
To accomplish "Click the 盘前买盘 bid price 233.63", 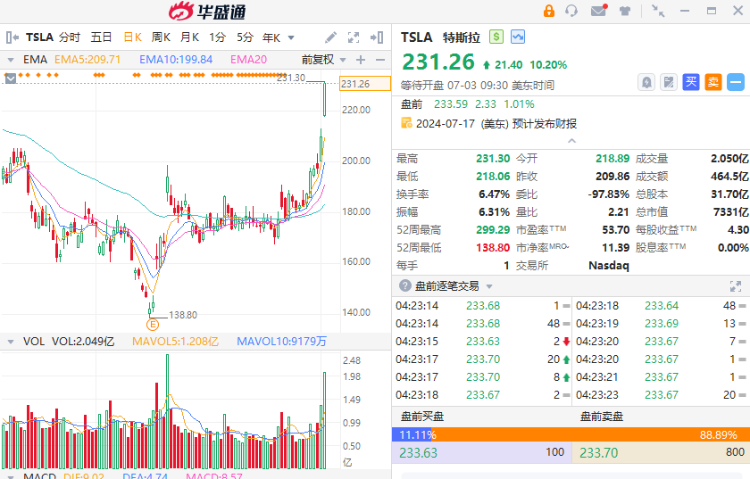I will (x=419, y=453).
